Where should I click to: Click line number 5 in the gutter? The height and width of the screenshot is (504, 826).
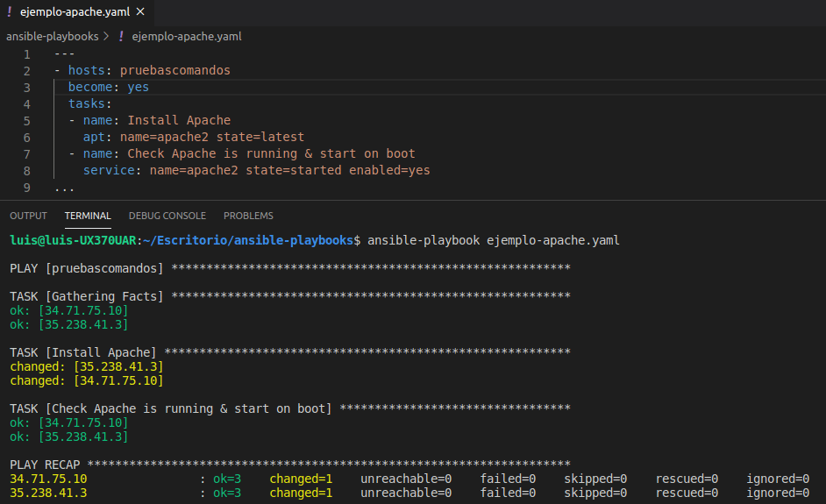(27, 121)
